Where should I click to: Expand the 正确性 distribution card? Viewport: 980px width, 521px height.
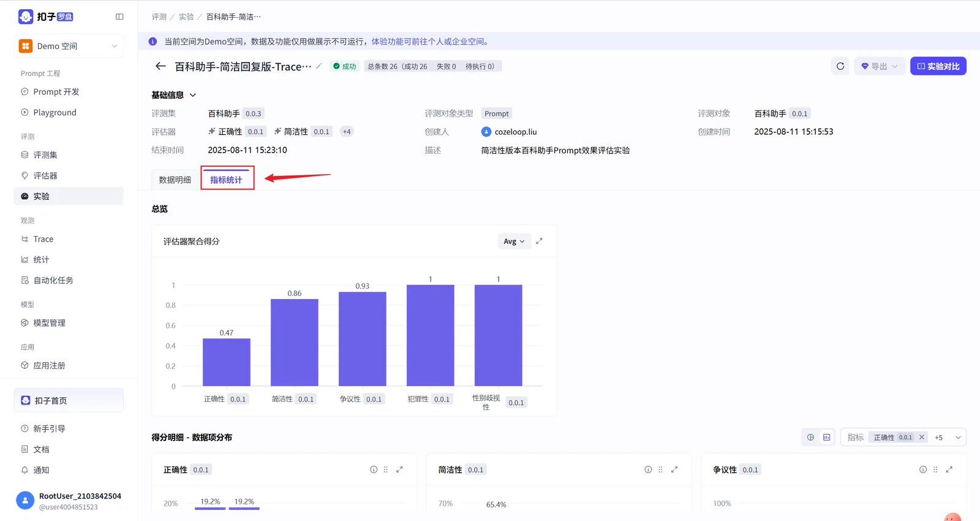pyautogui.click(x=399, y=470)
